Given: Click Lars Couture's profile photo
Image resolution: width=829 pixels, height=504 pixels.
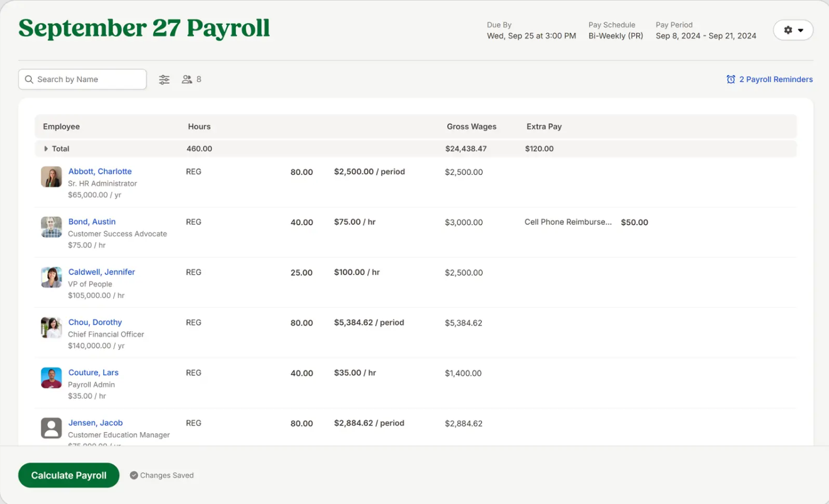Looking at the screenshot, I should (51, 378).
